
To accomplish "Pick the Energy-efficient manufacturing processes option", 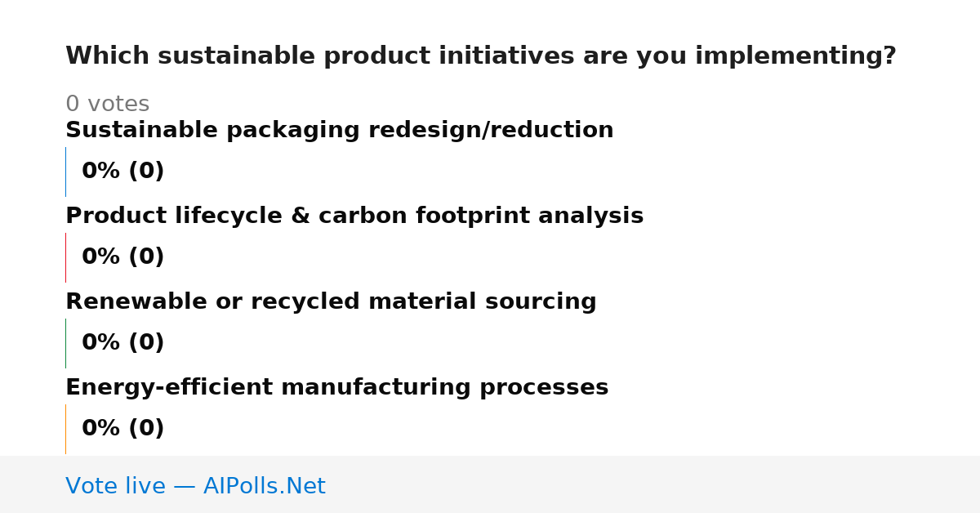I will tap(336, 388).
